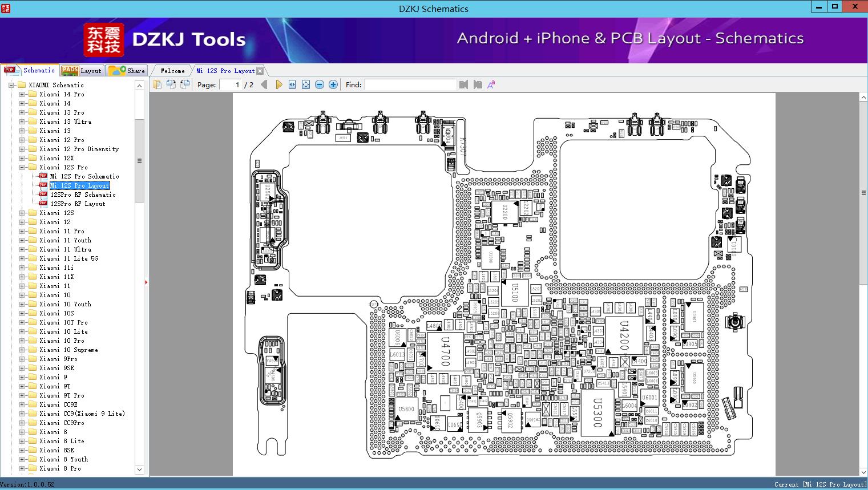The width and height of the screenshot is (868, 490).
Task: Select the Xiaomi 13 Pro folder
Action: coord(62,112)
